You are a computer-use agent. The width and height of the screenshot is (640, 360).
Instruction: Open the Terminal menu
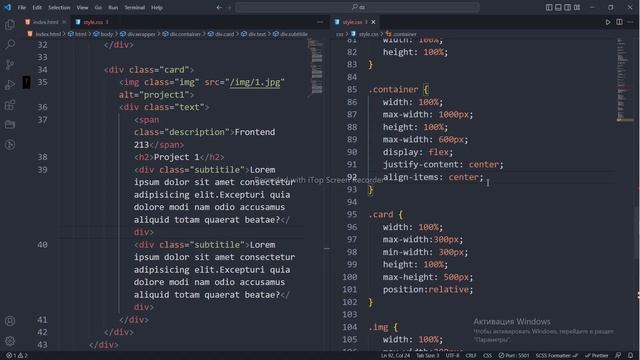(x=135, y=7)
